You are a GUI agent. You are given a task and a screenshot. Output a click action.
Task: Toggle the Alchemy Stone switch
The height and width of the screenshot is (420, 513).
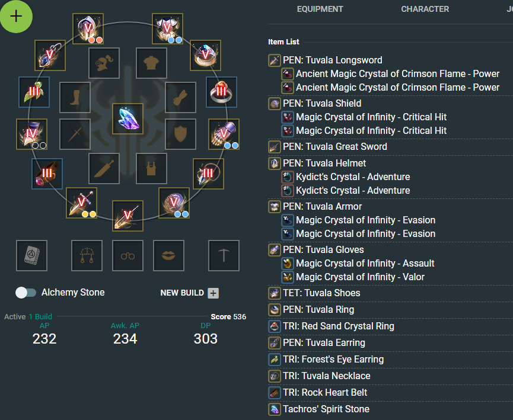26,293
